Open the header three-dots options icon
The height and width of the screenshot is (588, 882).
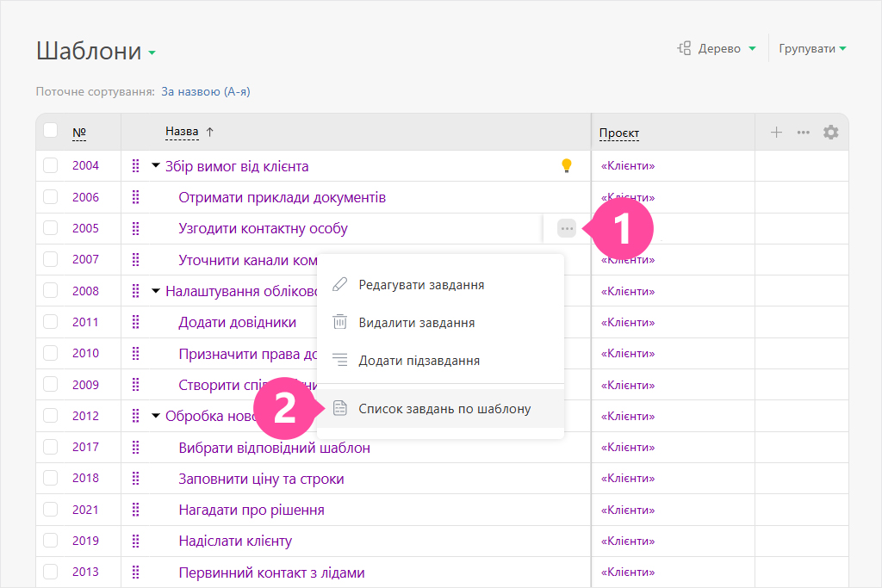point(803,133)
